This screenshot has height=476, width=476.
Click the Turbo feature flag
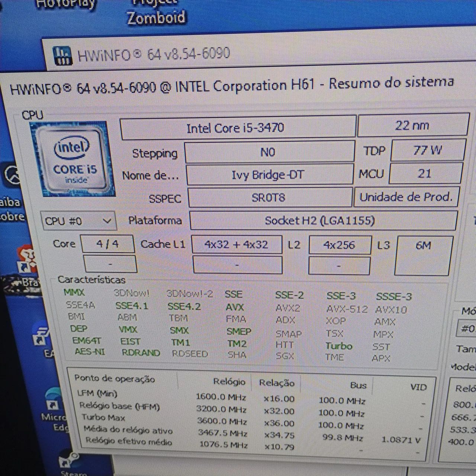(x=339, y=346)
